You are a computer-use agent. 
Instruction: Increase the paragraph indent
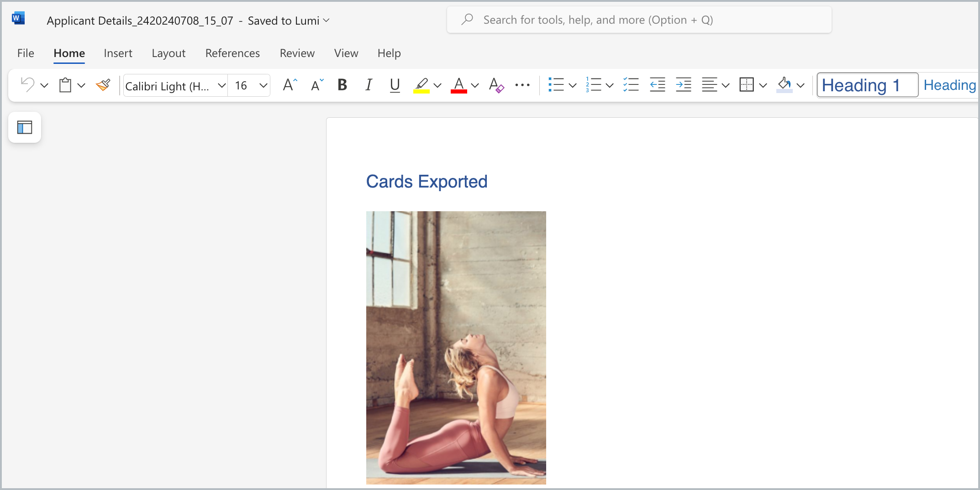pos(683,85)
